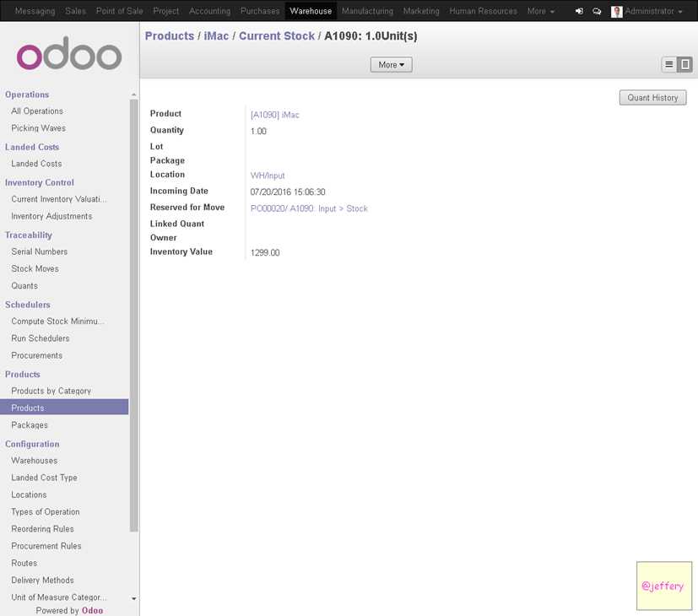The width and height of the screenshot is (698, 616).
Task: Open the Administrator user dropdown
Action: [x=653, y=11]
